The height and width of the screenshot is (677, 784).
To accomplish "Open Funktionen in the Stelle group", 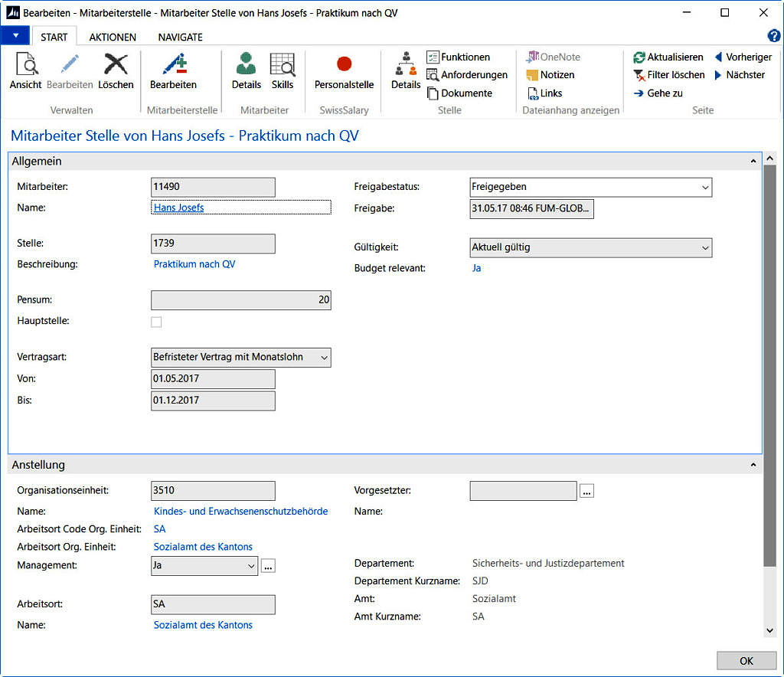I will tap(458, 57).
